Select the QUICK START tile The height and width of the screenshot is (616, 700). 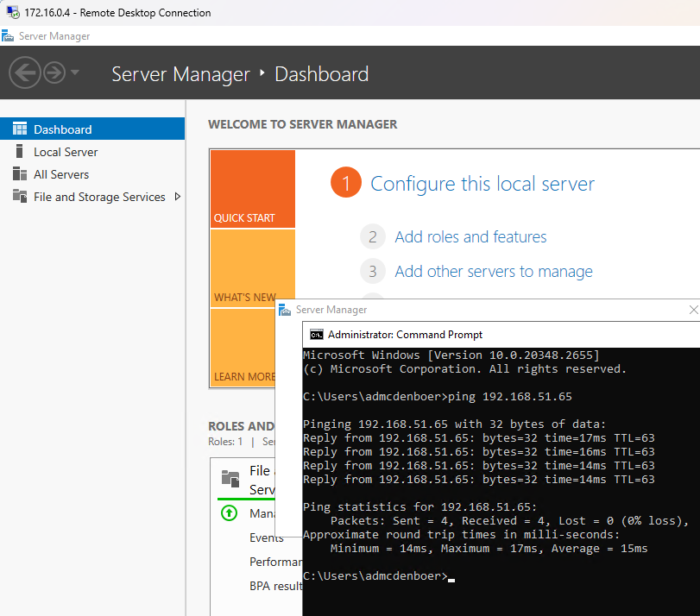tap(253, 189)
